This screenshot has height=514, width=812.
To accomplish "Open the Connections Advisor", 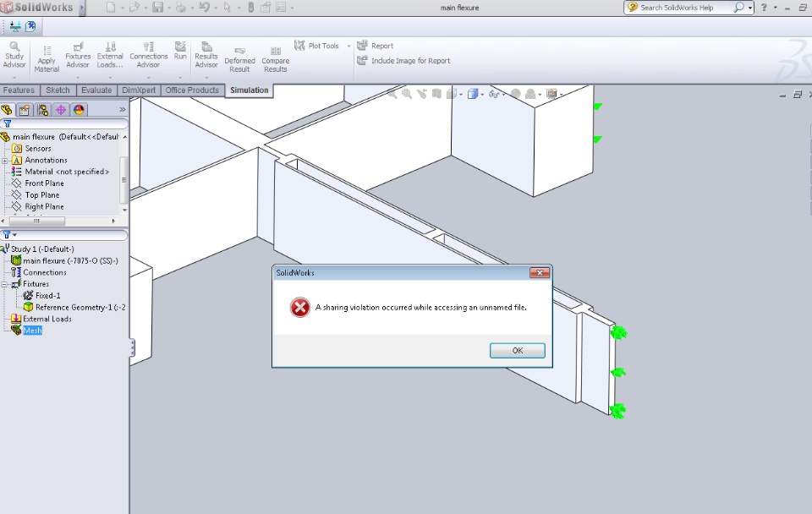I will click(x=149, y=56).
